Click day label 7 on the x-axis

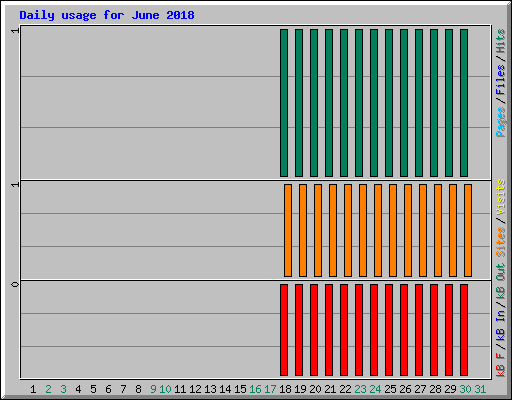[x=123, y=389]
